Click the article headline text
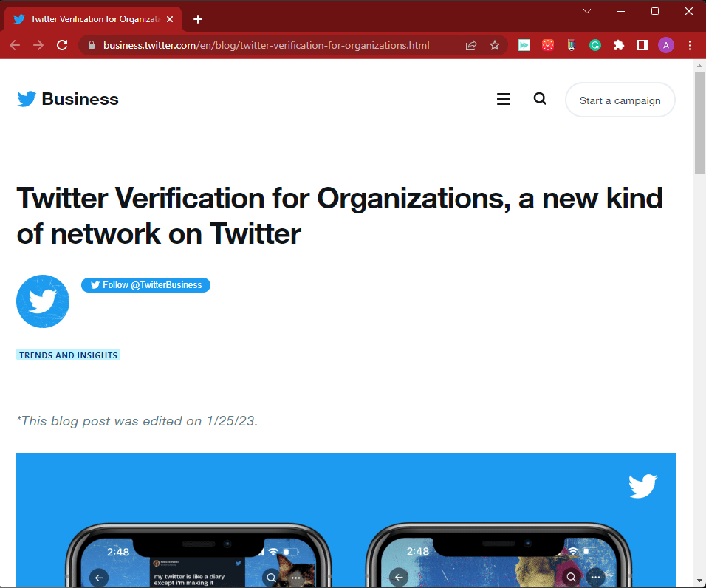Image resolution: width=706 pixels, height=588 pixels. click(340, 216)
